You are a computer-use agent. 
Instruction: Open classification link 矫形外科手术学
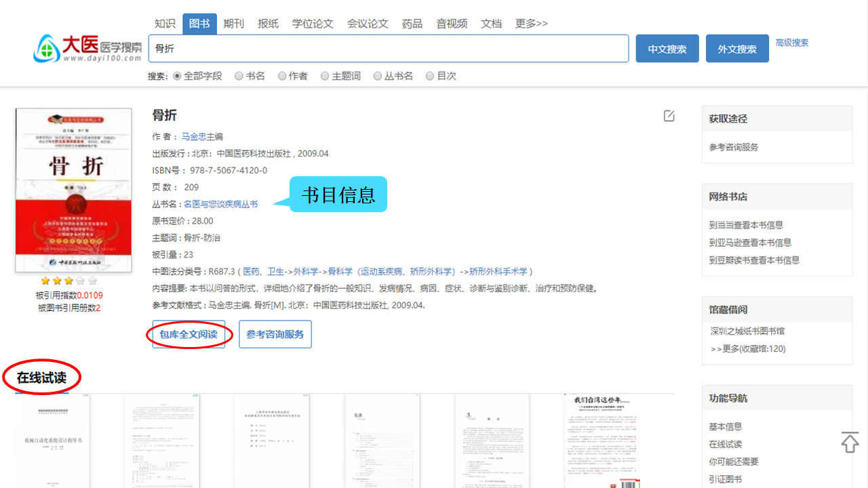click(x=499, y=271)
